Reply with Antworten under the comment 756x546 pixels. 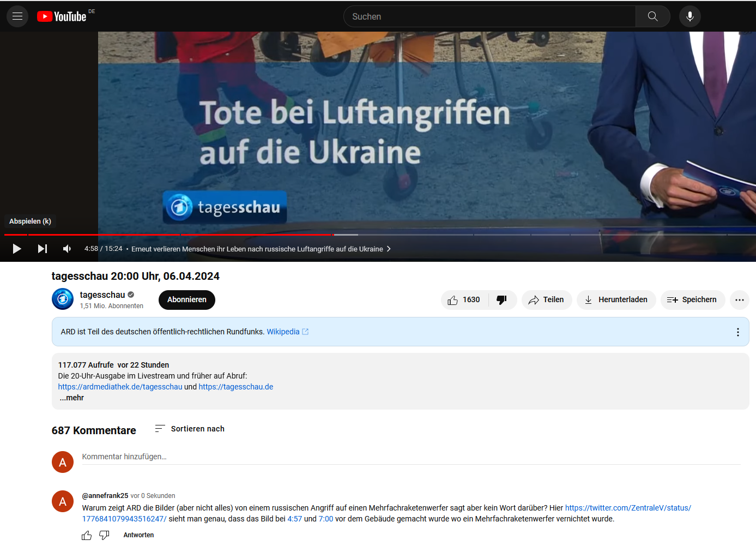click(138, 535)
